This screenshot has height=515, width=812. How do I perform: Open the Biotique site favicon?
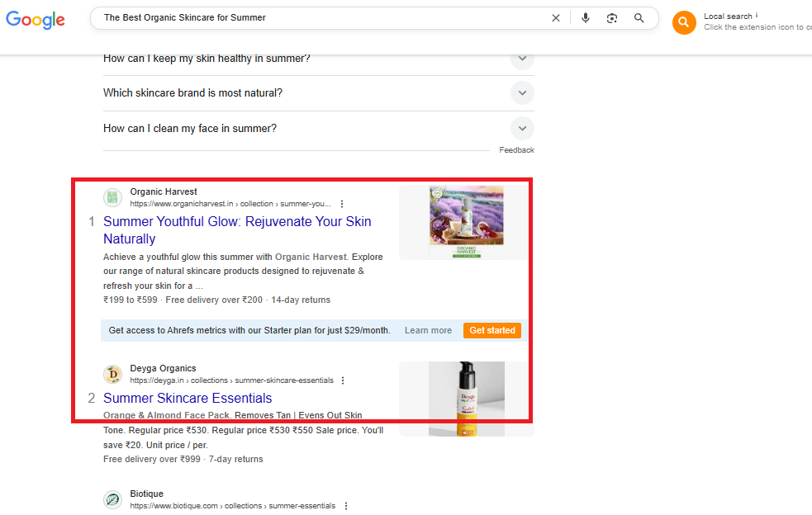113,499
